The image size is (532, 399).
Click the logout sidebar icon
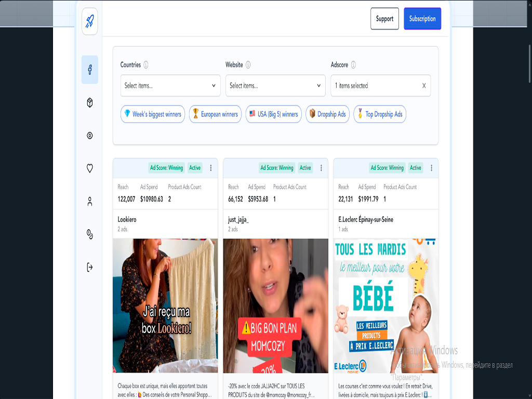point(89,267)
